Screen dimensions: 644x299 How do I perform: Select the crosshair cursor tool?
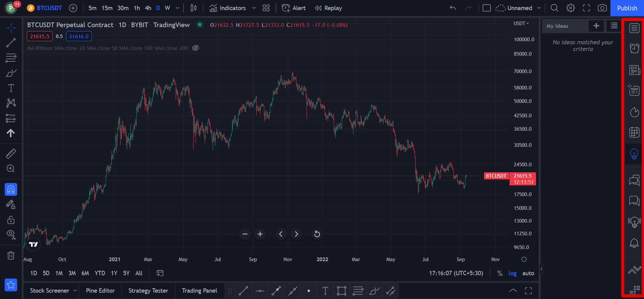[11, 28]
